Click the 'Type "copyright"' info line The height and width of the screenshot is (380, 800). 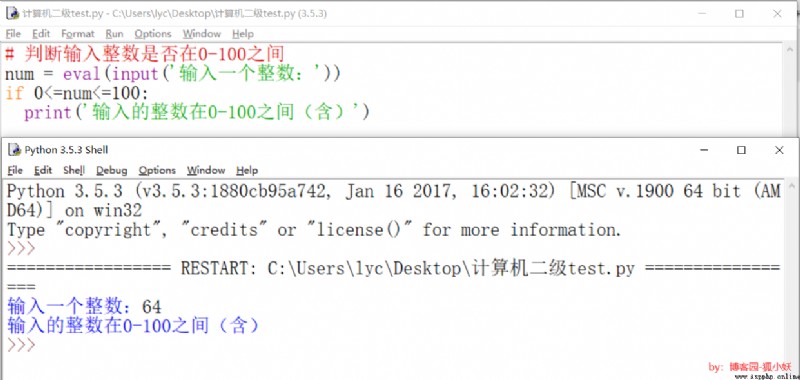[x=314, y=230]
